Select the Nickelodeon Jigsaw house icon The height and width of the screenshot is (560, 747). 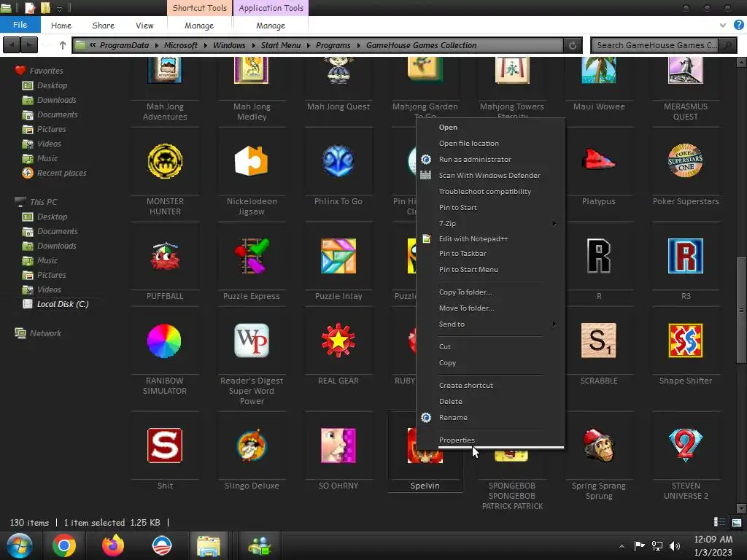(252, 161)
